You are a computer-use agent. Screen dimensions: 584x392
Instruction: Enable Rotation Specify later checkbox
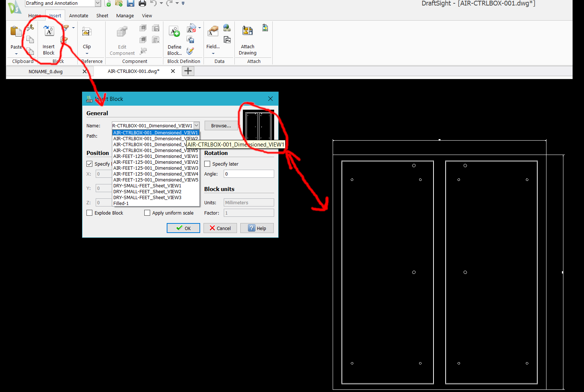(x=207, y=164)
